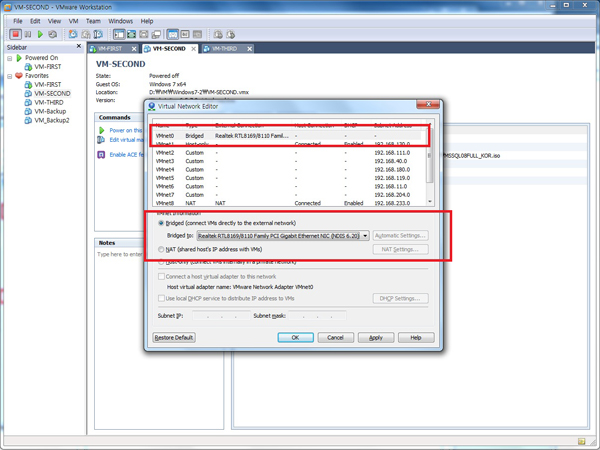Click the green Power On toolbar icon
The width and height of the screenshot is (600, 450).
point(40,34)
